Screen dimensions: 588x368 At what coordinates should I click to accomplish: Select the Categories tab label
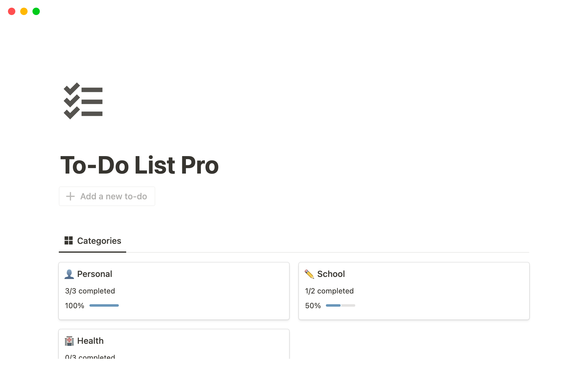[x=99, y=241]
